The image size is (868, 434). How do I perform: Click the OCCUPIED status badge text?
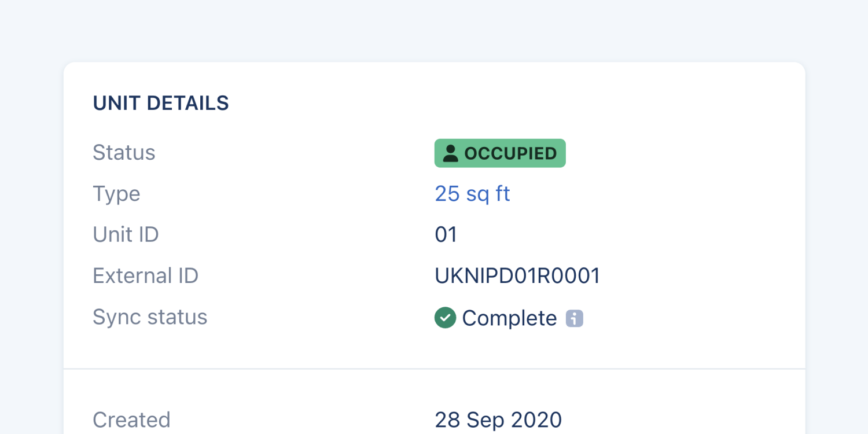[x=510, y=153]
